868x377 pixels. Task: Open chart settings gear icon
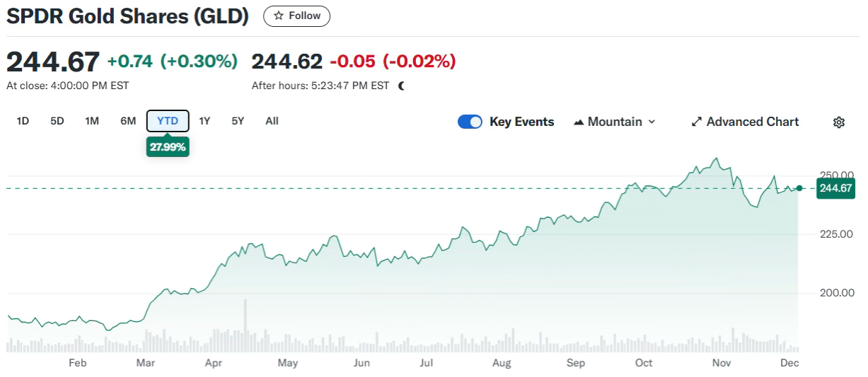coord(839,122)
